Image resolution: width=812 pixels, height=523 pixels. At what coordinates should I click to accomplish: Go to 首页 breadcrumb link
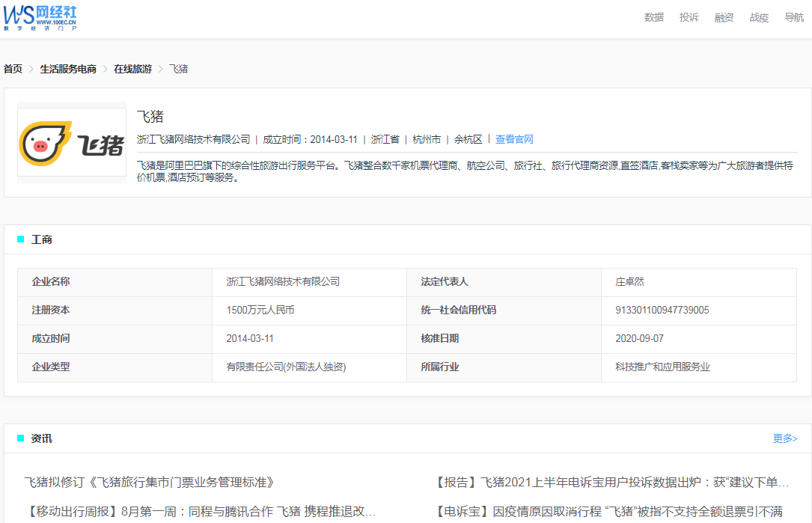tap(13, 69)
